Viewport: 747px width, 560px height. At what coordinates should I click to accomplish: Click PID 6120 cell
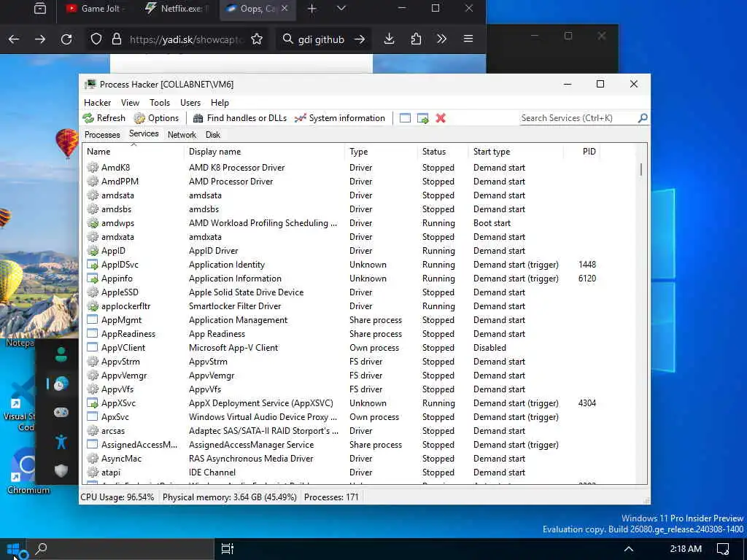pos(587,278)
